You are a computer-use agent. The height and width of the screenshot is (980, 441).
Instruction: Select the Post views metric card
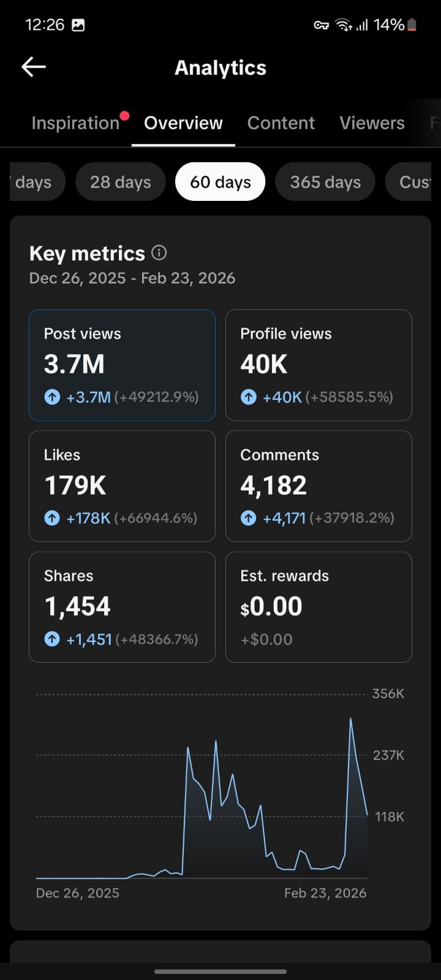click(x=122, y=365)
